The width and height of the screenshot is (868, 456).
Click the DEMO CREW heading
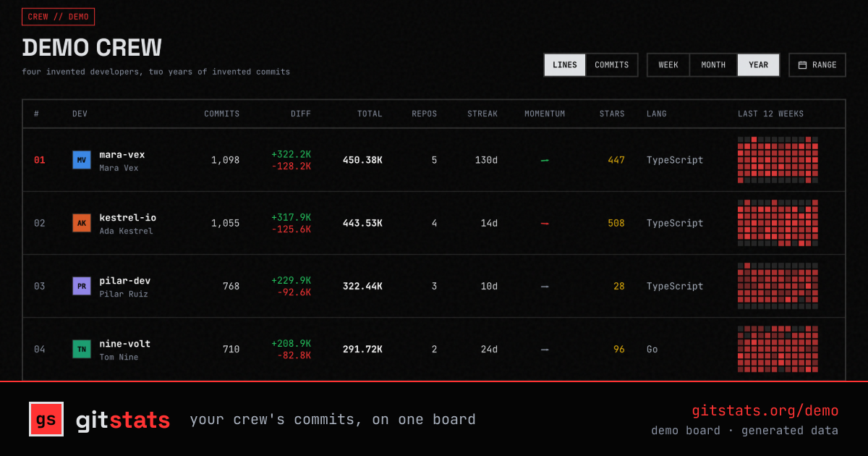(x=92, y=48)
